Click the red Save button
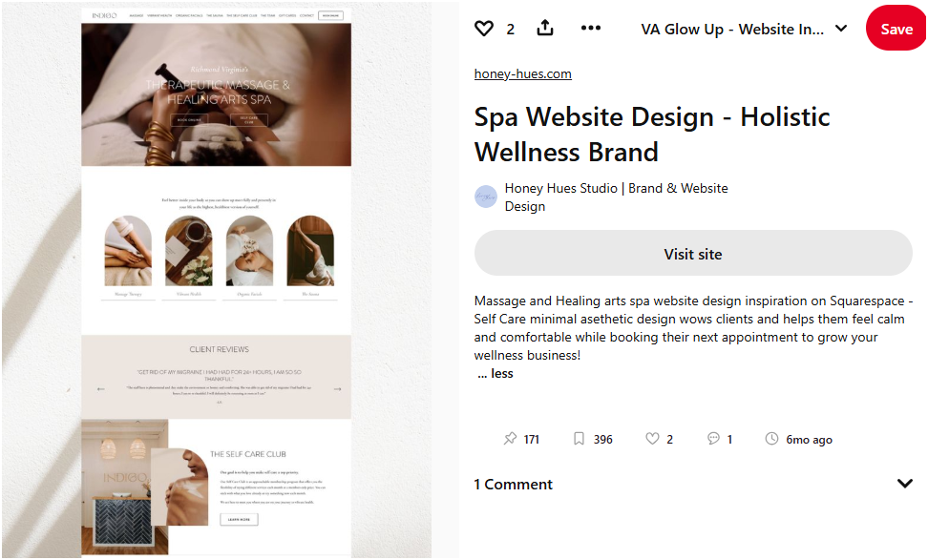The height and width of the screenshot is (560, 928). point(896,29)
